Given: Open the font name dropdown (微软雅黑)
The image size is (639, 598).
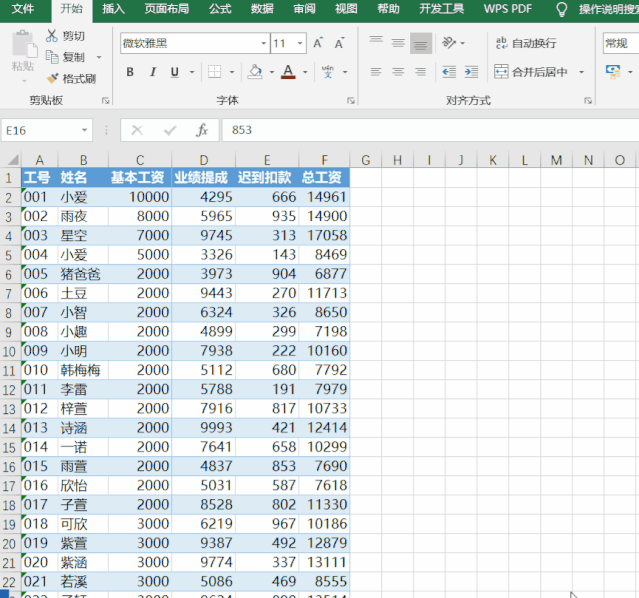Looking at the screenshot, I should point(264,43).
